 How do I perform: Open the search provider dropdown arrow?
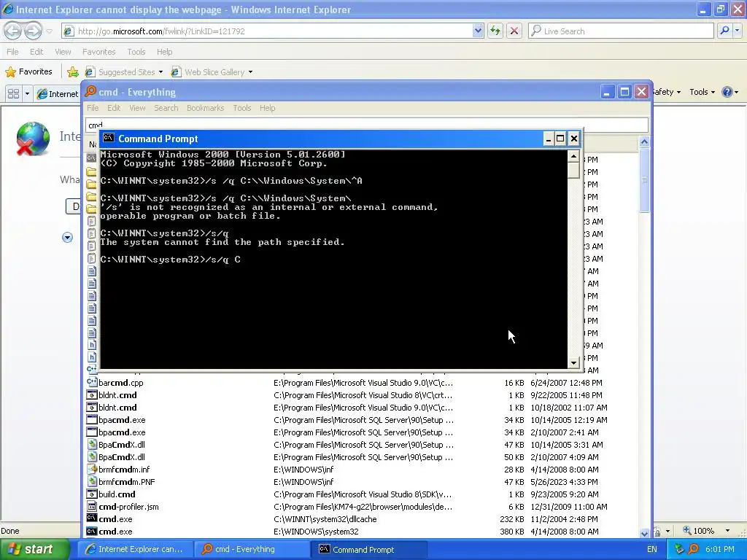737,31
